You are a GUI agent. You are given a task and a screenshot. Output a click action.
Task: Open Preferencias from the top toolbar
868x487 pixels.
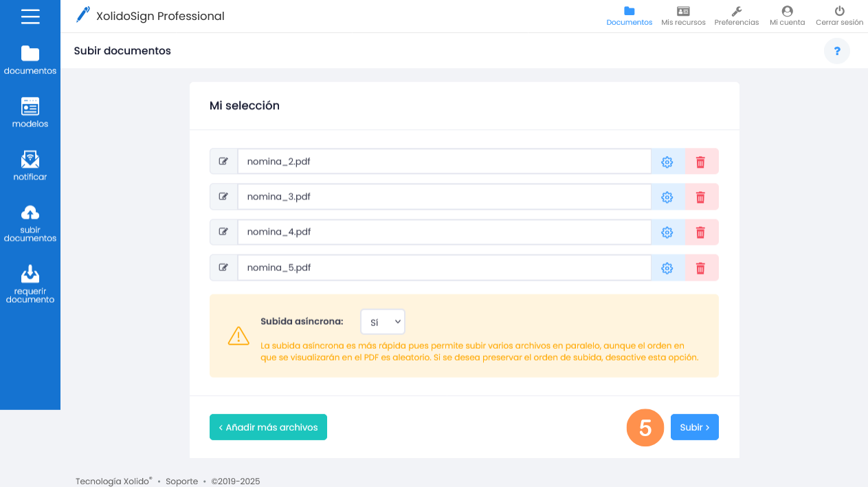click(x=736, y=15)
